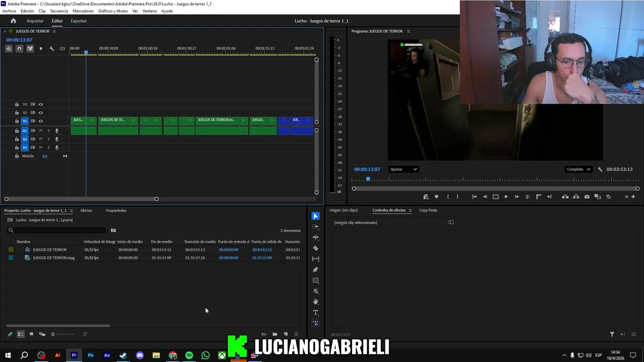Select the Slip tool

tap(315, 259)
